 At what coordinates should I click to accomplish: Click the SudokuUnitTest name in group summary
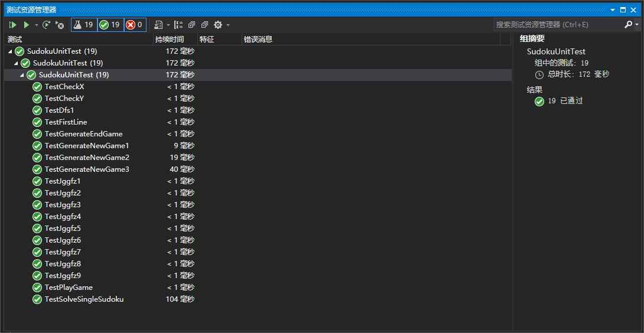(556, 52)
